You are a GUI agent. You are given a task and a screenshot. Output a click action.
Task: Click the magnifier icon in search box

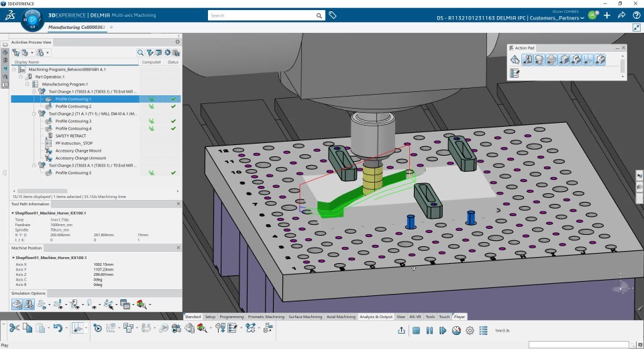click(319, 15)
